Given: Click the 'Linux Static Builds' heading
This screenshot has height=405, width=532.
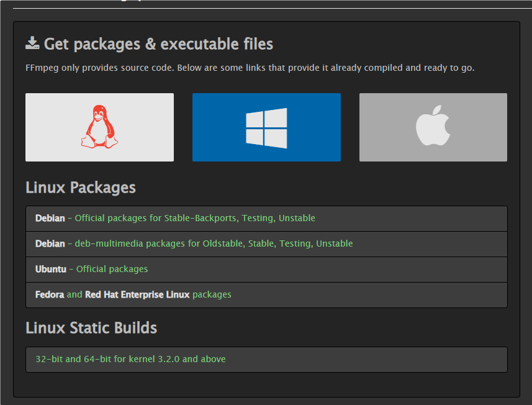Looking at the screenshot, I should pos(91,328).
